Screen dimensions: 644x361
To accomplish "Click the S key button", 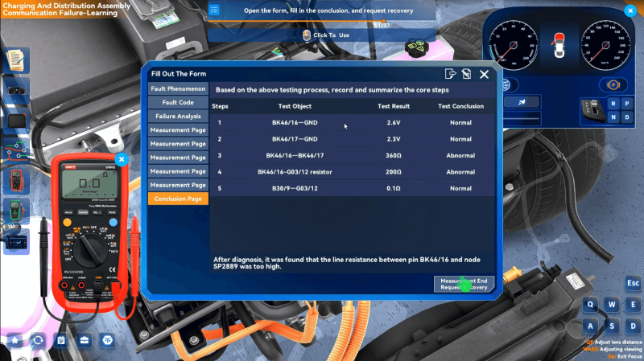I will click(612, 326).
